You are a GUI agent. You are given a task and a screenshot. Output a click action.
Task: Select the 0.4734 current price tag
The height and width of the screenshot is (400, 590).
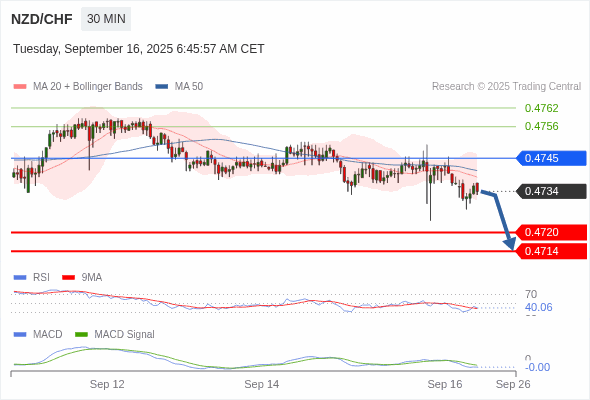tap(551, 191)
